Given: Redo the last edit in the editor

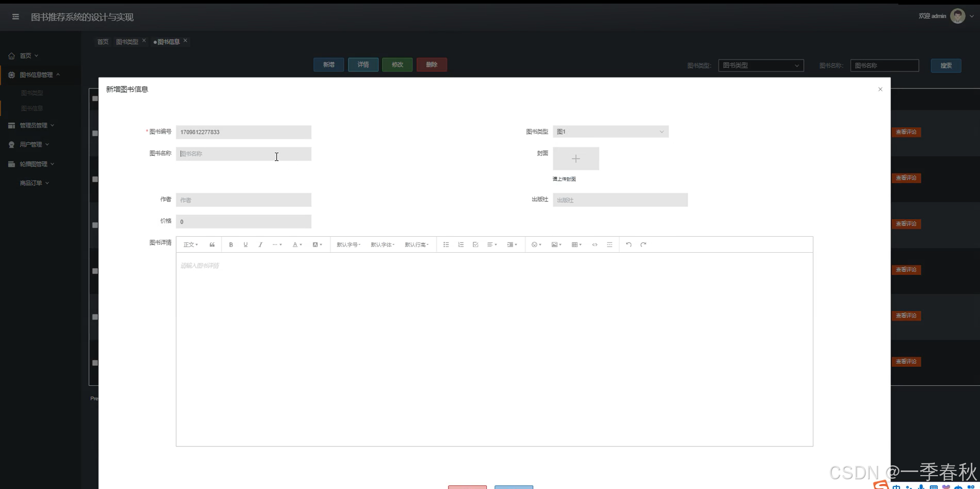Looking at the screenshot, I should tap(643, 244).
